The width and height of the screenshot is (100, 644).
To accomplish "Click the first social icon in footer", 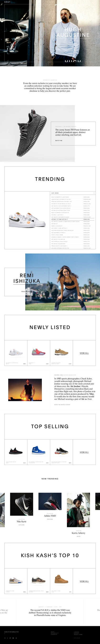I will click(x=5, y=638).
